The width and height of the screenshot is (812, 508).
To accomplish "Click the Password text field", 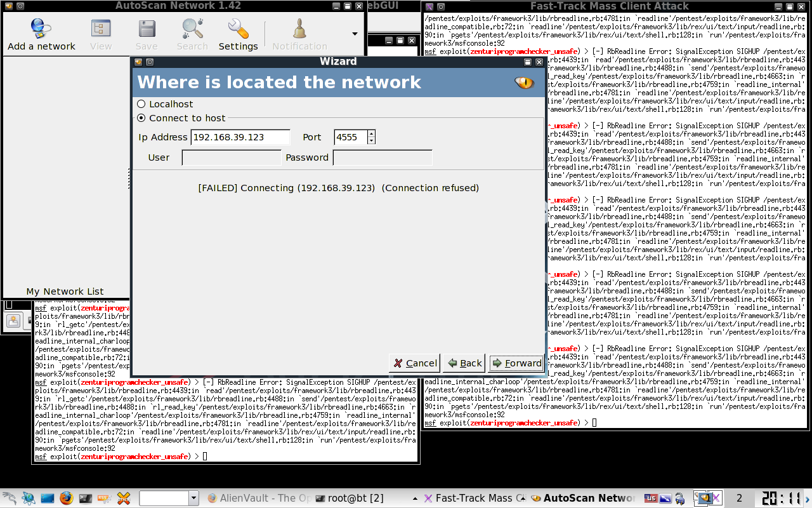I will pos(383,157).
